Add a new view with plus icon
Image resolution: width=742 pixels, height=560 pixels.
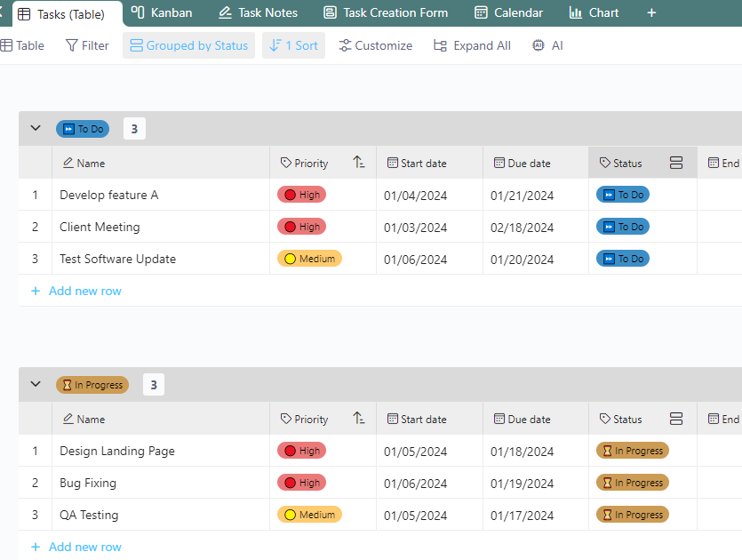pyautogui.click(x=651, y=12)
